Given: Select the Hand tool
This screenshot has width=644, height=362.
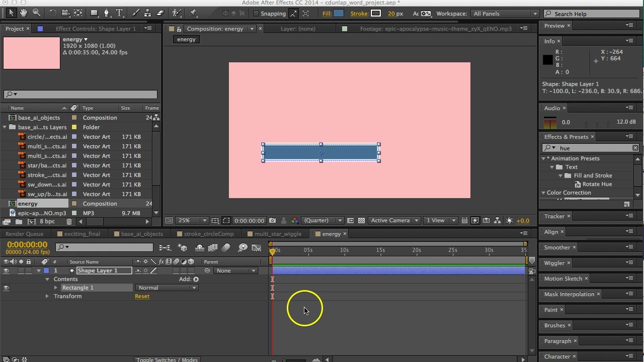Looking at the screenshot, I should [x=23, y=13].
